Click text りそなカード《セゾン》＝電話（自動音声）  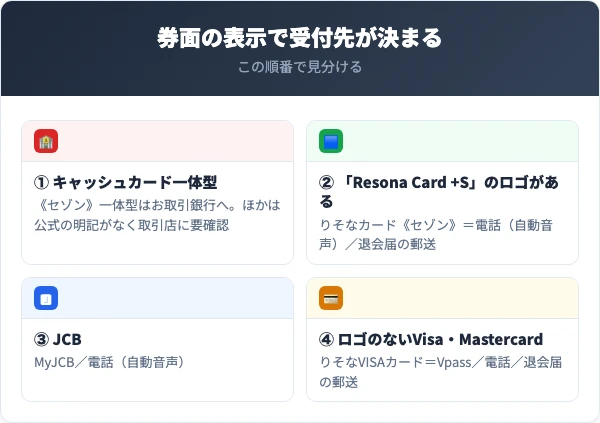coord(436,234)
